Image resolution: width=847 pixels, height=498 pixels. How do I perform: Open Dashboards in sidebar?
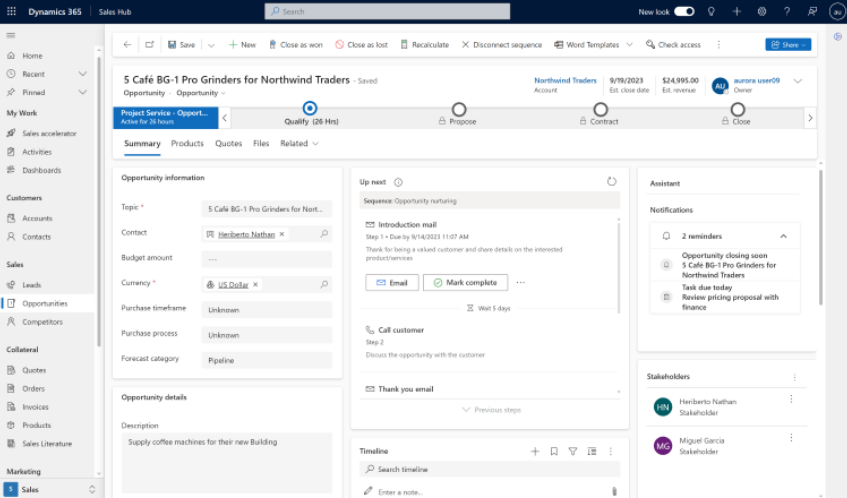click(41, 170)
